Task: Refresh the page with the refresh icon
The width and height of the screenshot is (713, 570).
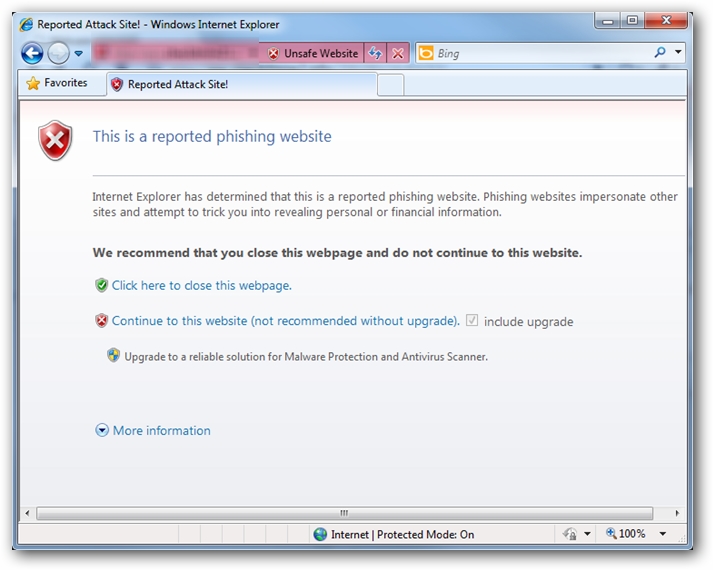Action: click(x=375, y=53)
